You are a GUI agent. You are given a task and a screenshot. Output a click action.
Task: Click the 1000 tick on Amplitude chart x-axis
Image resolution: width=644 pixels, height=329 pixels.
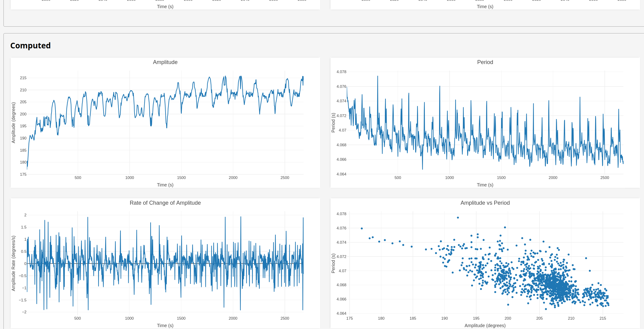(x=129, y=178)
